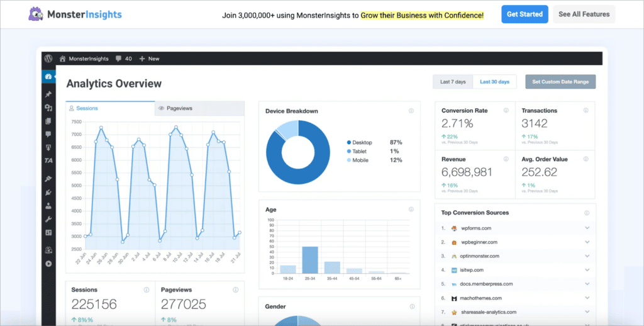Click the device breakdown donut chart

[x=298, y=152]
